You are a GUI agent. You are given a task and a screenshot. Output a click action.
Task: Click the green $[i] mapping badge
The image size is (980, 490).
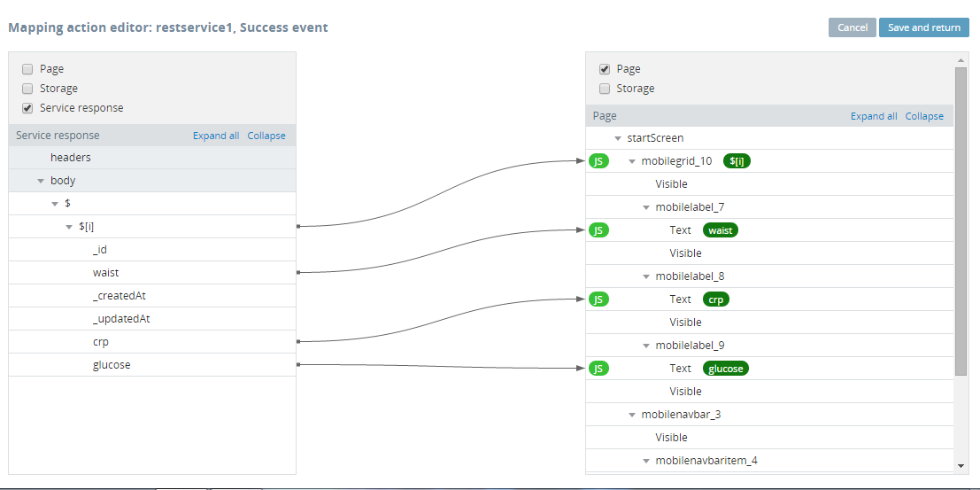(737, 161)
